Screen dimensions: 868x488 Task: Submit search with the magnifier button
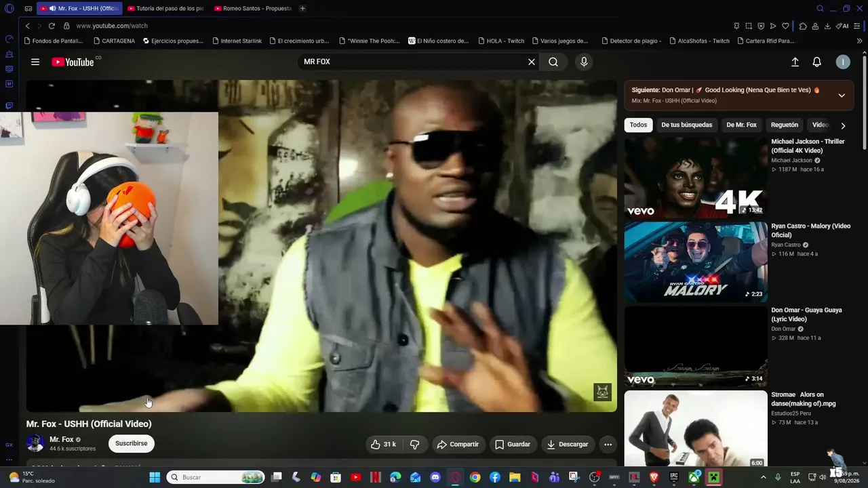pyautogui.click(x=553, y=62)
